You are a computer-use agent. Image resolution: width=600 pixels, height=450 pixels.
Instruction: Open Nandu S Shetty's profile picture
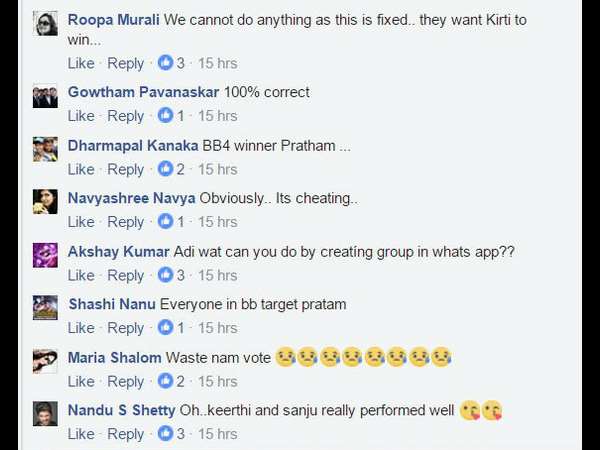pos(45,413)
